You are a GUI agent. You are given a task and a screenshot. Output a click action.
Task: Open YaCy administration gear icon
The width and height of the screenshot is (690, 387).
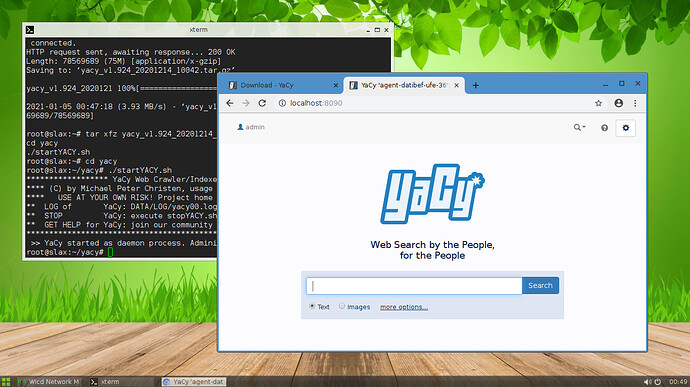point(625,128)
